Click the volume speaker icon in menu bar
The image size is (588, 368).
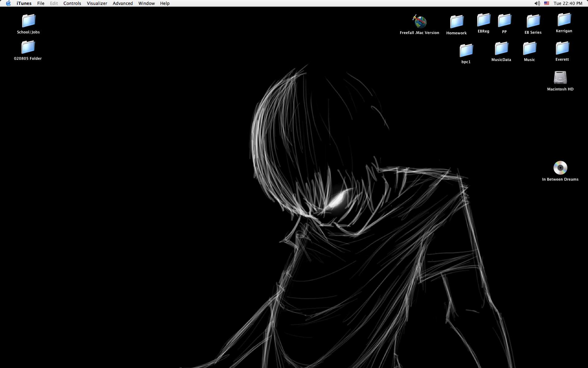[x=537, y=3]
